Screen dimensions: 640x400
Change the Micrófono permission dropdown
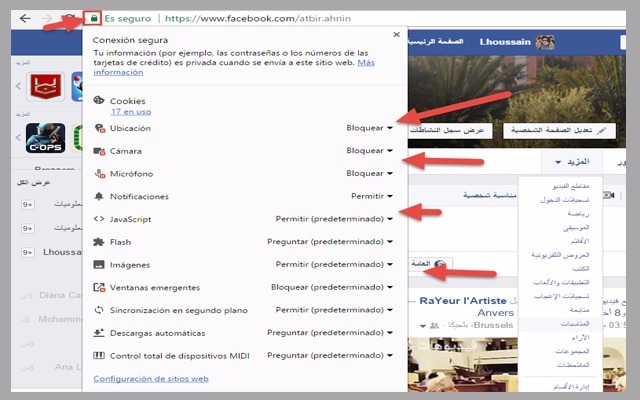(x=368, y=174)
